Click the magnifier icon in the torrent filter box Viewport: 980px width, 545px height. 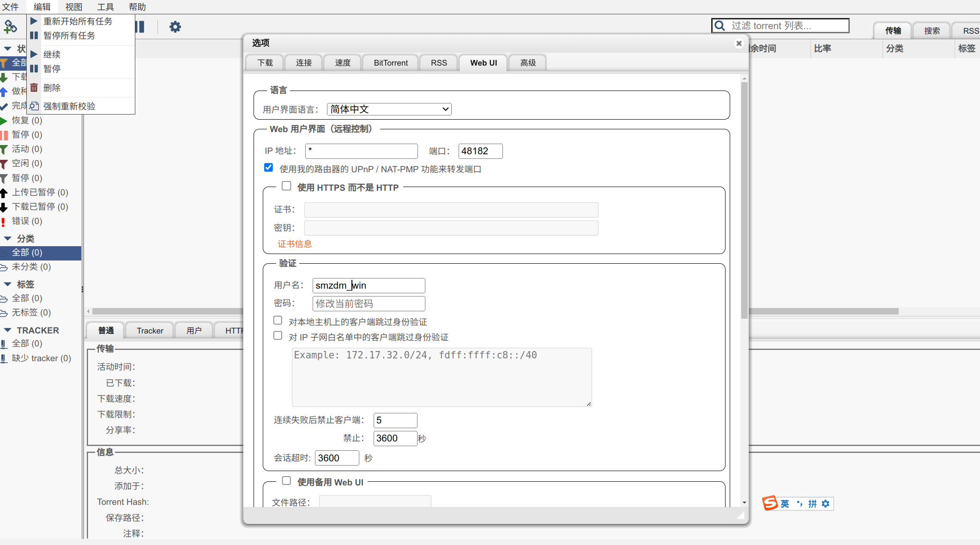point(720,25)
